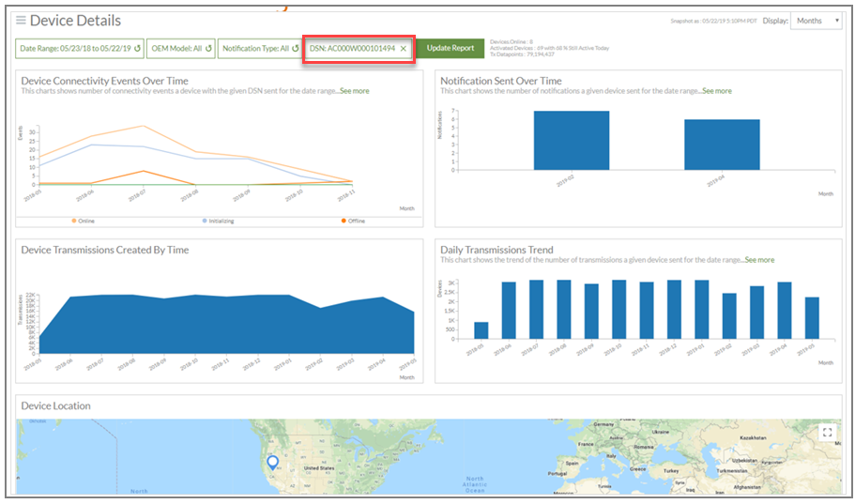Reset the Notification Type filter

tap(295, 49)
